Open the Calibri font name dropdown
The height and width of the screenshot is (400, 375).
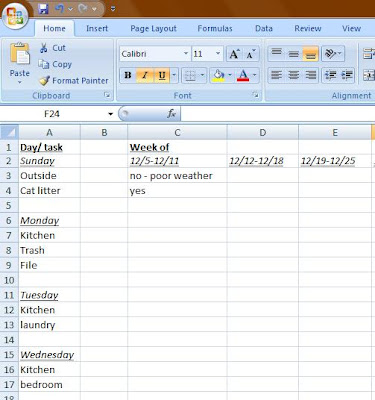[x=186, y=54]
